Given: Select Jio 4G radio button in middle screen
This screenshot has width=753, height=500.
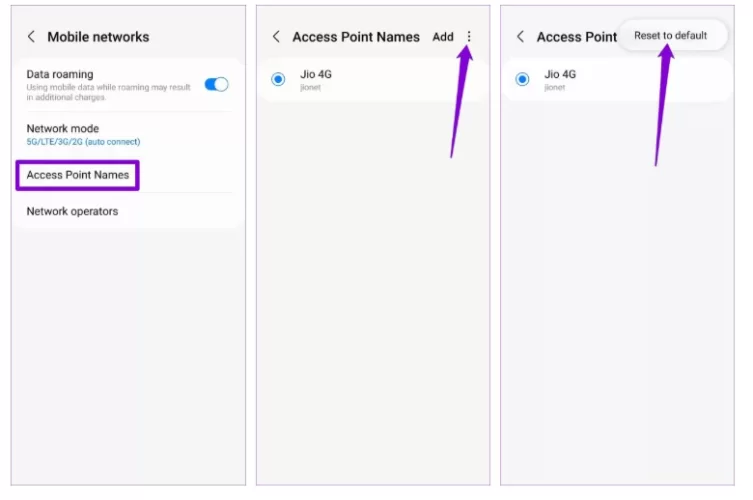Looking at the screenshot, I should (278, 79).
